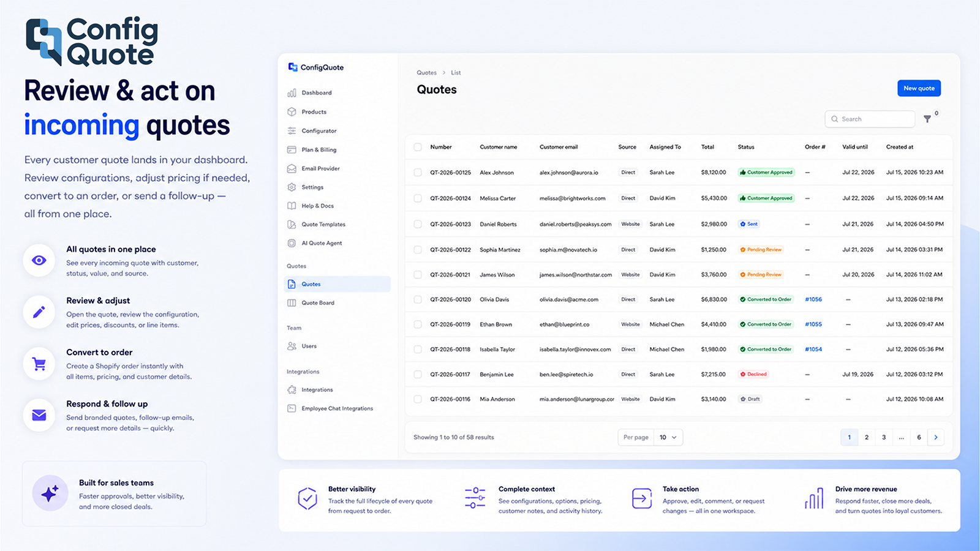The width and height of the screenshot is (980, 551).
Task: Click the filter funnel icon
Action: pos(927,119)
